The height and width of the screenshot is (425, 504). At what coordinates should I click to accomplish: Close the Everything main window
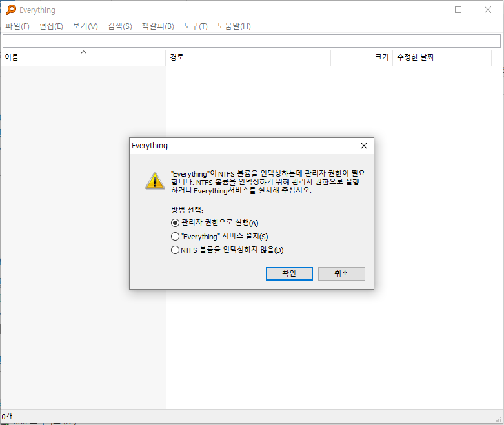[x=488, y=10]
